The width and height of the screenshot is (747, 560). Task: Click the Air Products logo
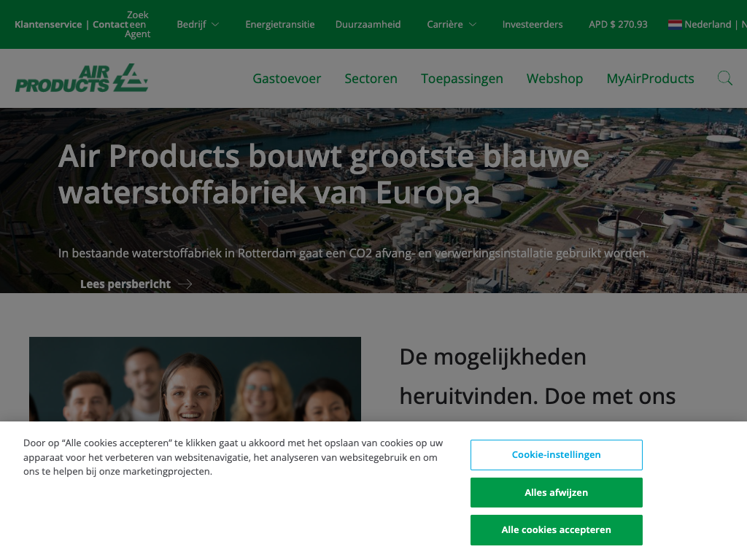click(x=82, y=78)
